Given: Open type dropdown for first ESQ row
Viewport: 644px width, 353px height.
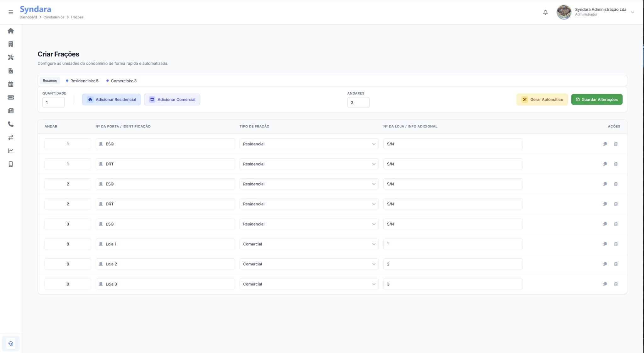Looking at the screenshot, I should click(x=309, y=144).
